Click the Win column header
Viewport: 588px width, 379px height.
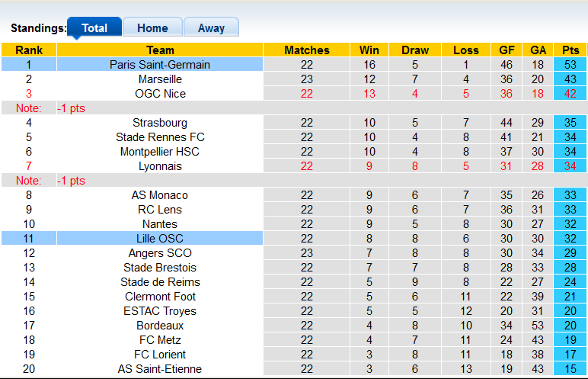(369, 50)
